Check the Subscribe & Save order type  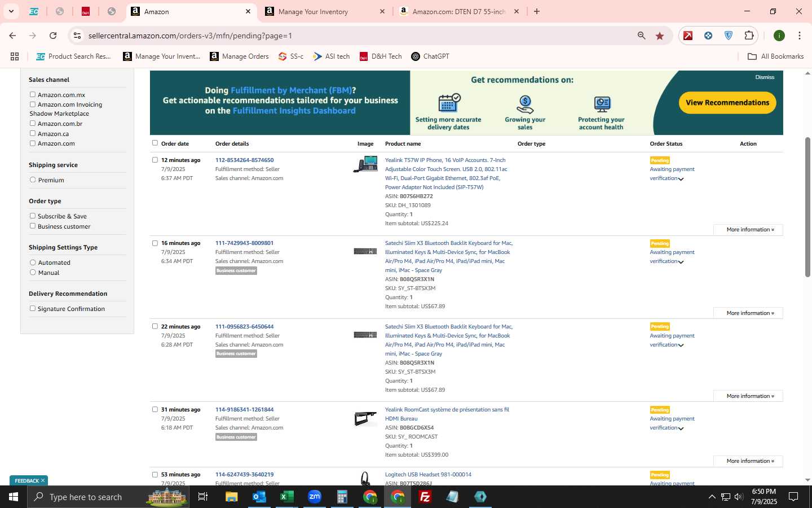(33, 216)
